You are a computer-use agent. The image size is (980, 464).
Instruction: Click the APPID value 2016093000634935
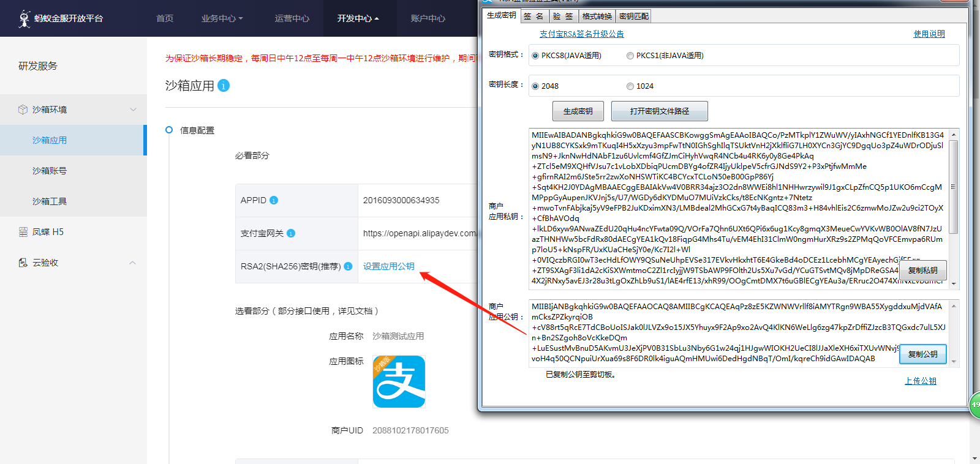[x=401, y=200]
